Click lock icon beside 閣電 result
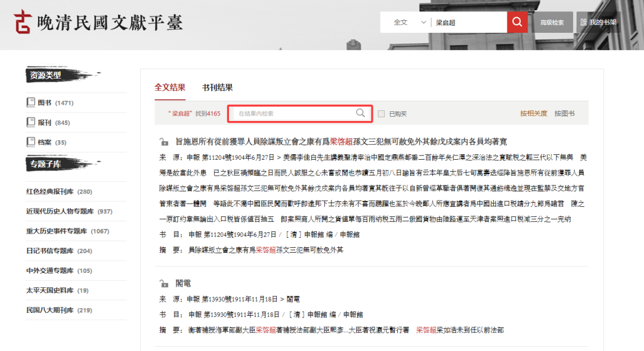 pyautogui.click(x=164, y=284)
